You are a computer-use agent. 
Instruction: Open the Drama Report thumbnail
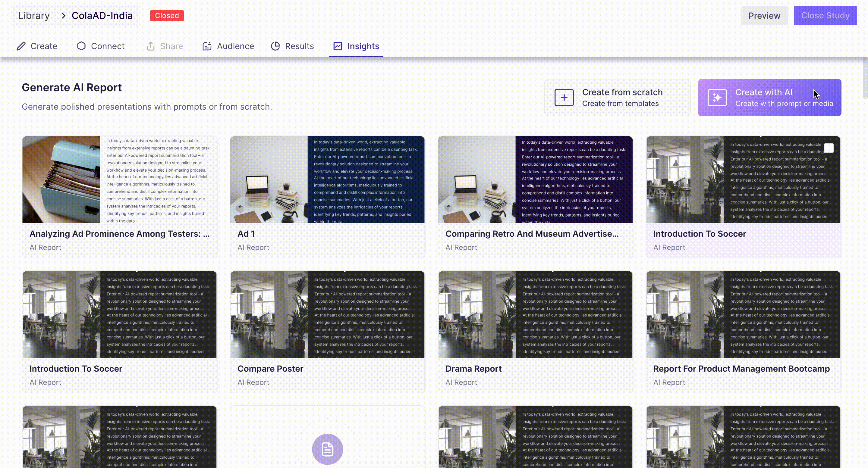click(x=535, y=314)
